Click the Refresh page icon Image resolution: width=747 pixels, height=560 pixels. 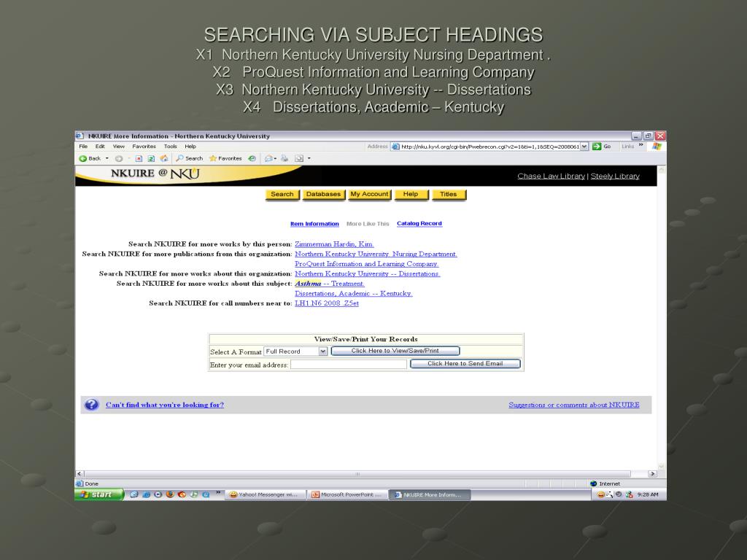(151, 158)
